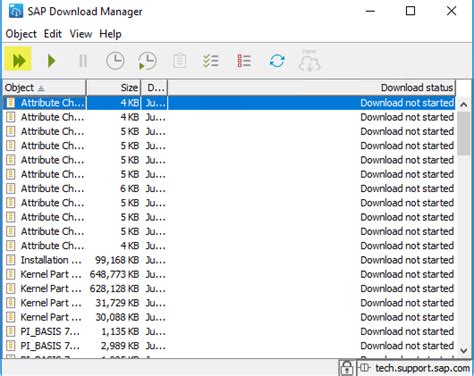474x376 pixels.
Task: Click the lock icon in the status bar
Action: click(347, 368)
